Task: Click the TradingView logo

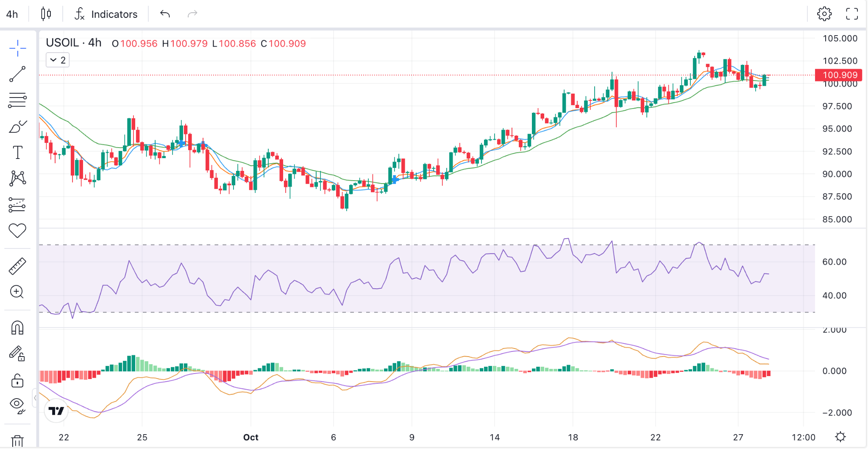Action: point(56,410)
